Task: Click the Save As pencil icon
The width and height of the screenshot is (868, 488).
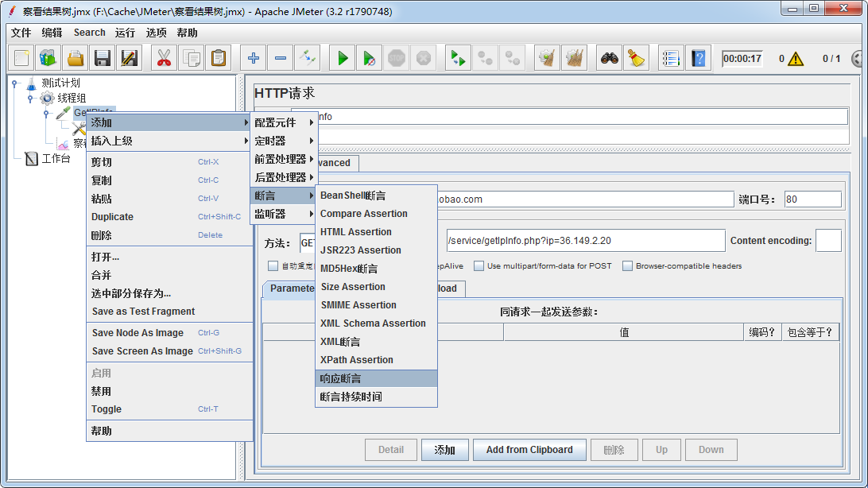Action: click(x=130, y=58)
